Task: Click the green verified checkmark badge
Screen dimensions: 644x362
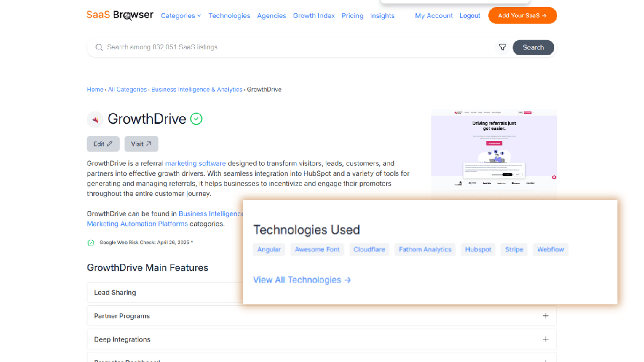Action: (196, 119)
